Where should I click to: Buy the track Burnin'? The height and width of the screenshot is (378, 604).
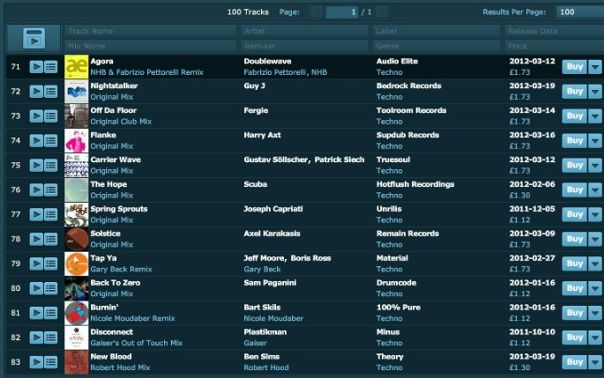[574, 313]
